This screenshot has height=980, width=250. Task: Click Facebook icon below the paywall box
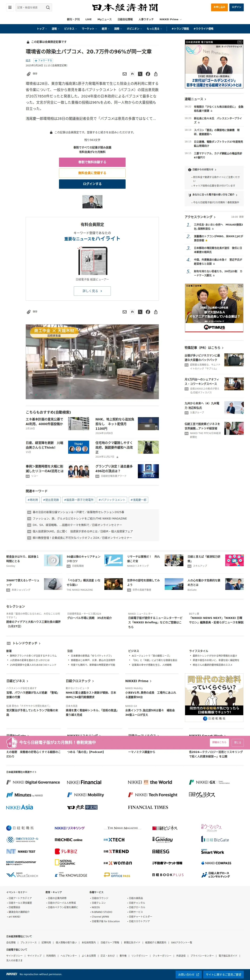pos(148,312)
